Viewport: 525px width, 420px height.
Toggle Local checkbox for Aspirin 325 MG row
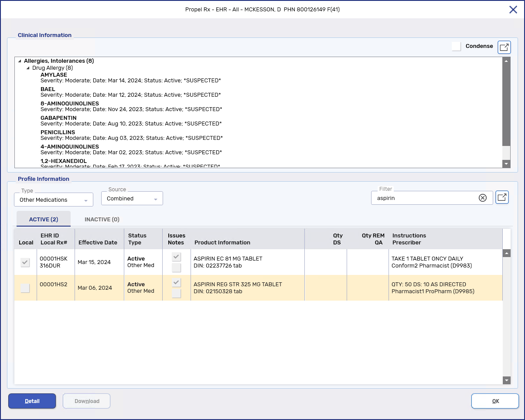click(x=25, y=288)
